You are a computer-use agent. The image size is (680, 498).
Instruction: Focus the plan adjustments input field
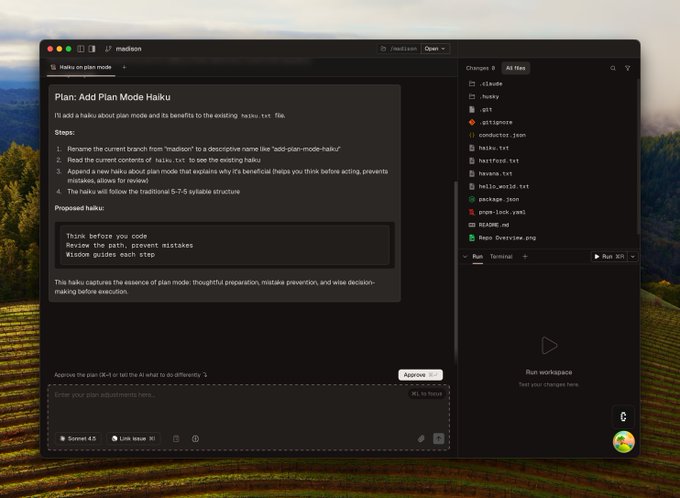(248, 417)
